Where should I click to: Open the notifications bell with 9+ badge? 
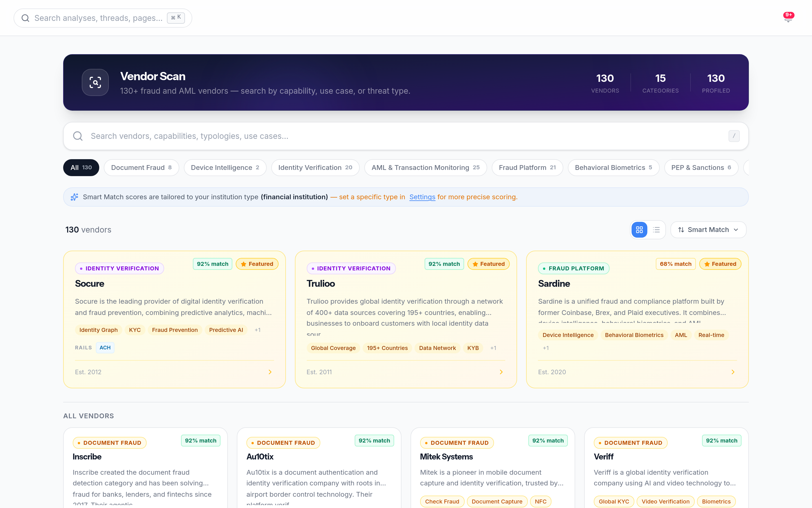pyautogui.click(x=788, y=17)
